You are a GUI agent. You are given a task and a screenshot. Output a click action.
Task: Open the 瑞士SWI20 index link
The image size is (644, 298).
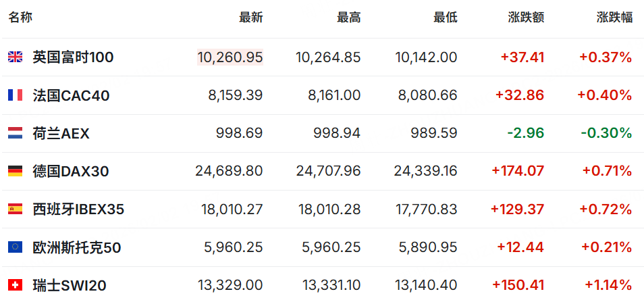[x=70, y=285]
